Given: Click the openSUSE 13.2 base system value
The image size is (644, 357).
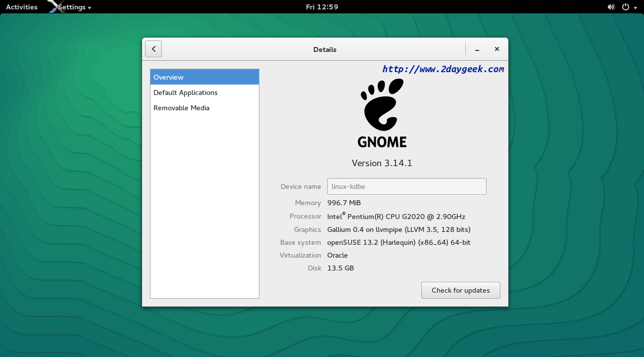Looking at the screenshot, I should (399, 242).
